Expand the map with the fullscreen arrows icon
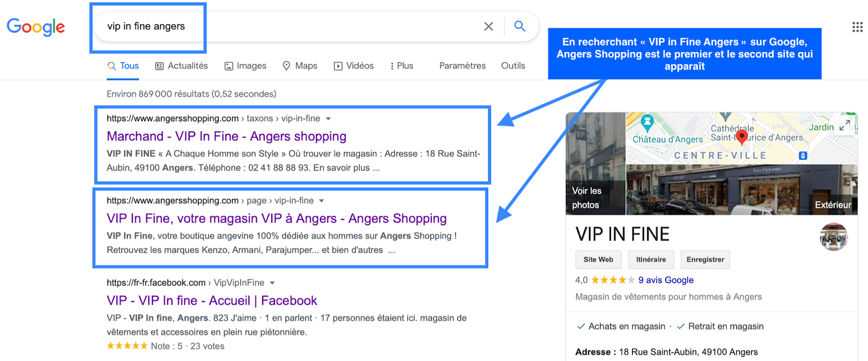 (844, 125)
